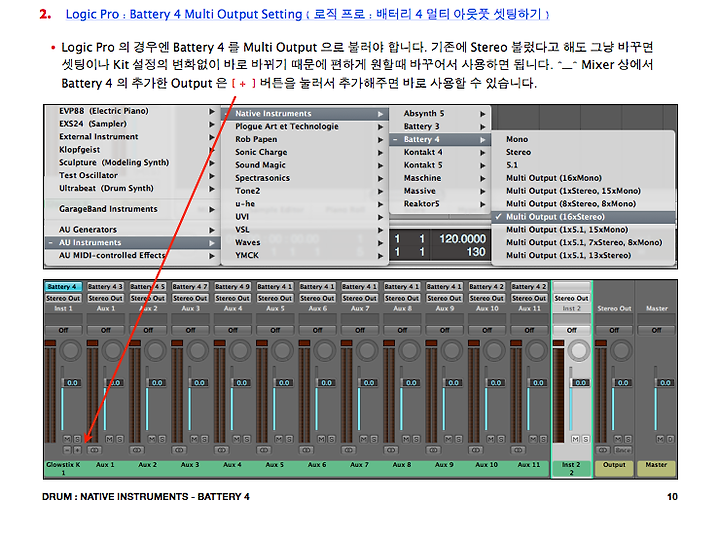Select Kontakt 5 in Native Instruments list
The height and width of the screenshot is (537, 720).
point(440,165)
